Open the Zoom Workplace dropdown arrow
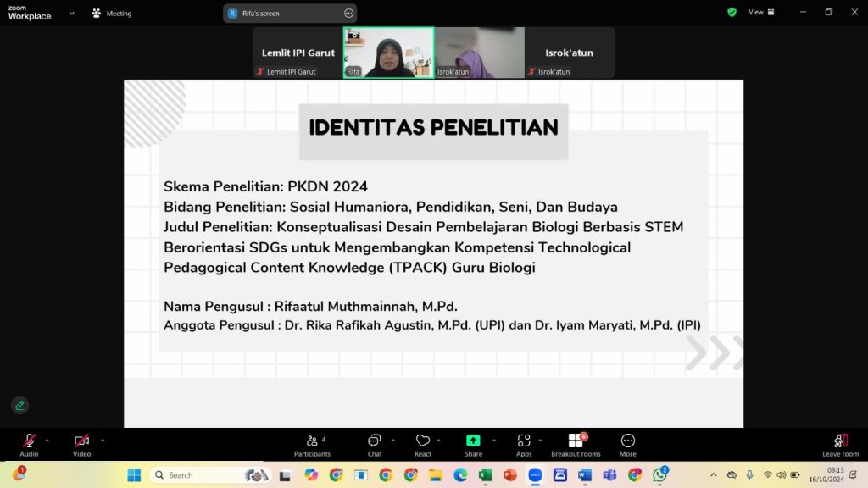 71,14
